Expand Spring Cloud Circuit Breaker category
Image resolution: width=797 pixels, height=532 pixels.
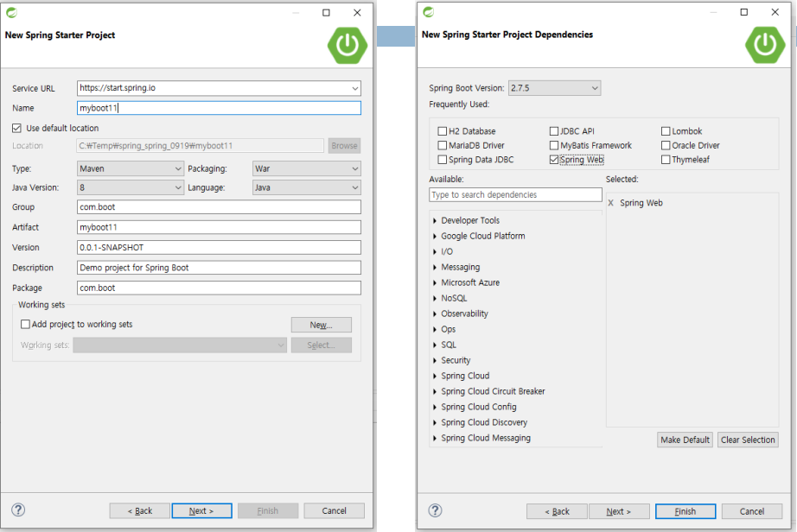(435, 391)
